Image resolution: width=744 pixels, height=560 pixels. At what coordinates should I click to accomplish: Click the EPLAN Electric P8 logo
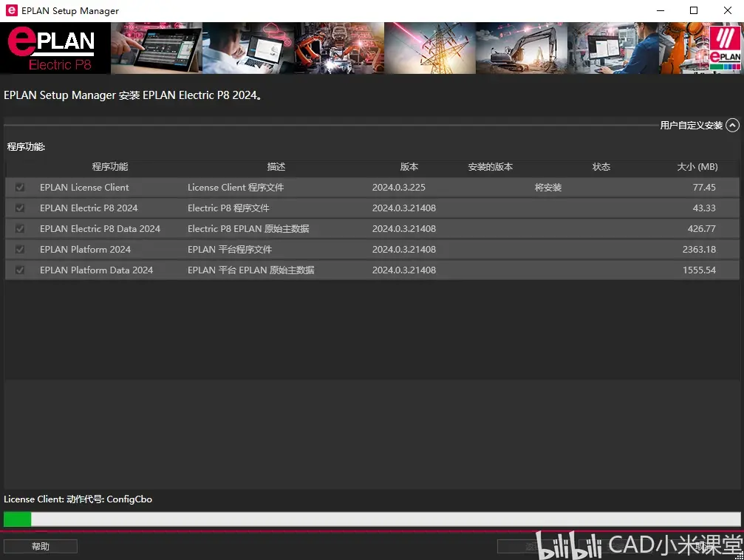click(x=55, y=48)
